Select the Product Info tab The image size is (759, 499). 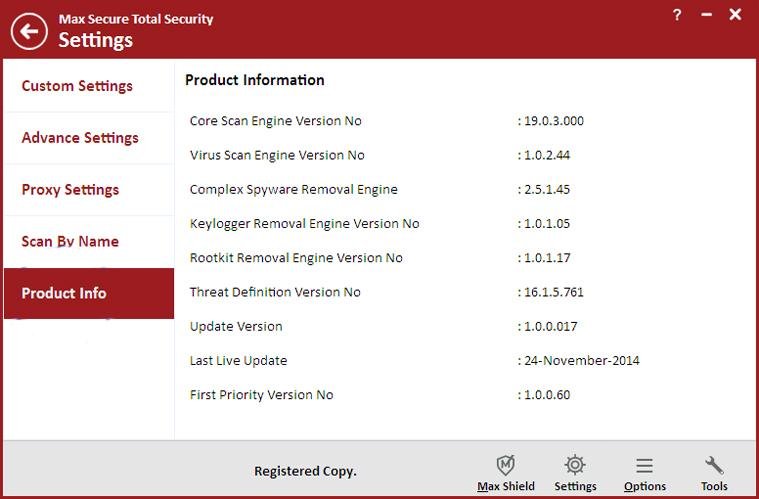tap(89, 293)
